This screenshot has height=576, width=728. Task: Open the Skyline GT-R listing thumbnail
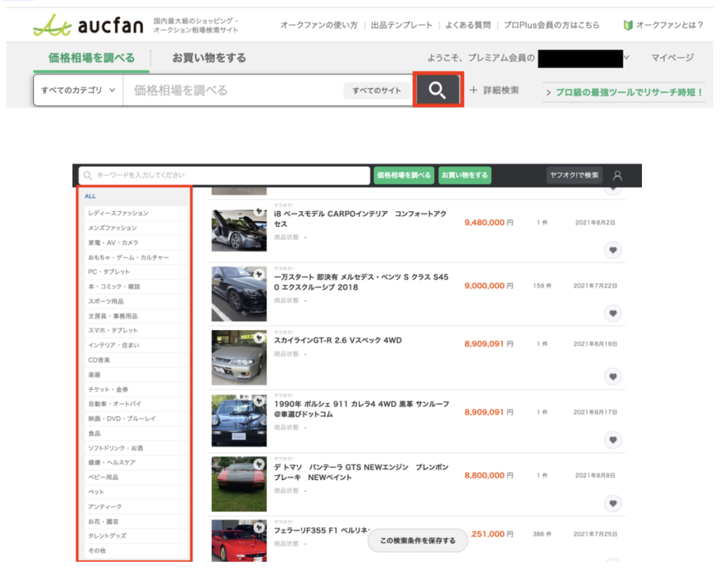click(x=239, y=357)
